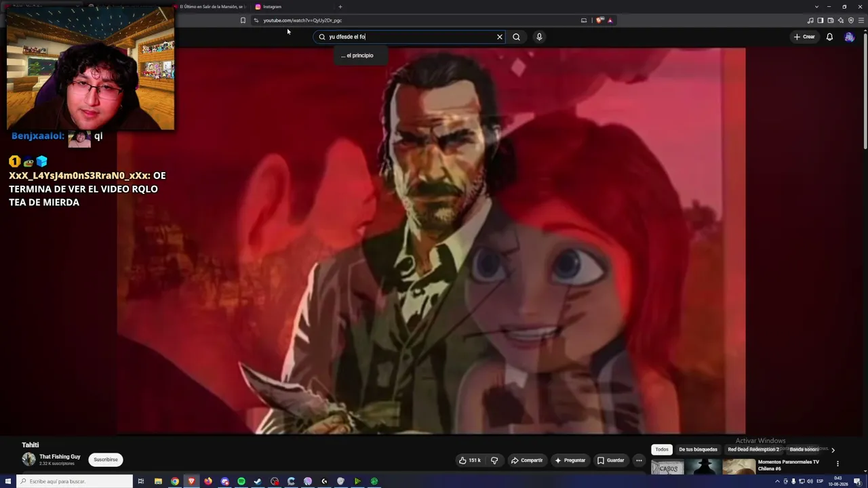Open the Crear upload menu
Screen dimensions: 868x488
tap(804, 37)
